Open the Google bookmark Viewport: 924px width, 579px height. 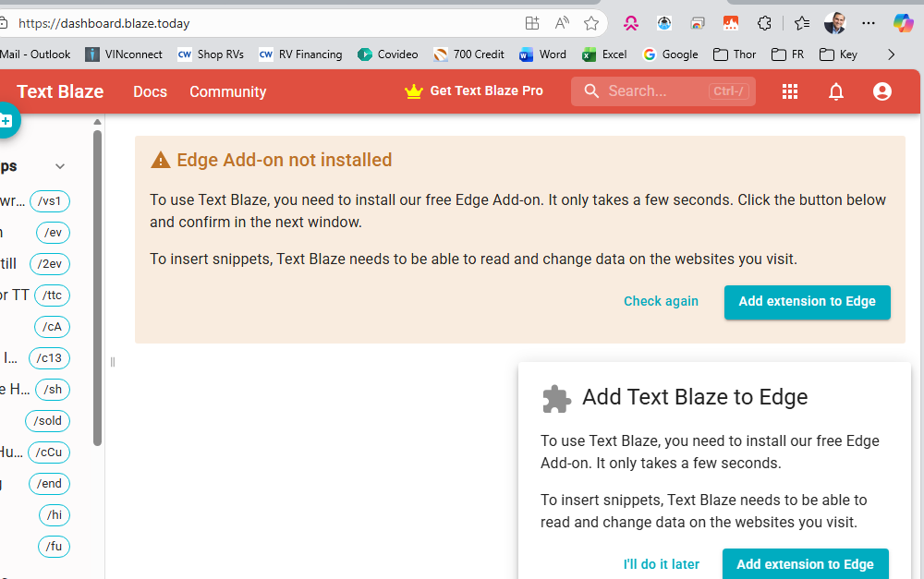[x=671, y=54]
